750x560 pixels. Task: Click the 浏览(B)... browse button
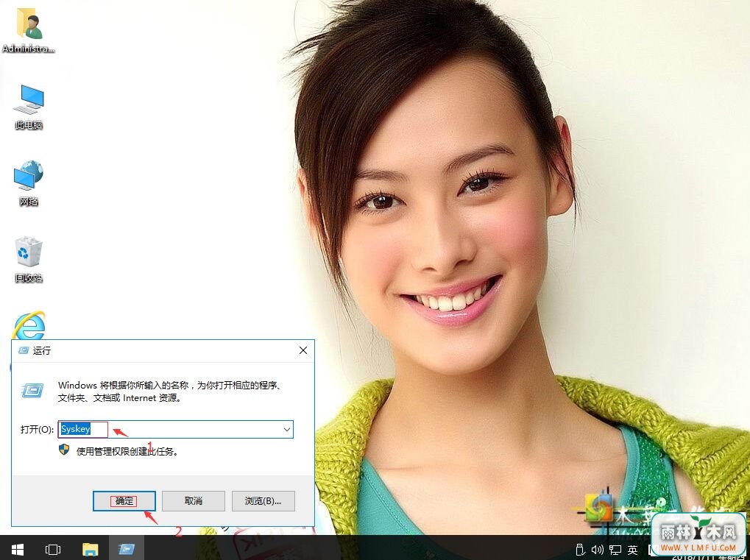click(x=263, y=500)
